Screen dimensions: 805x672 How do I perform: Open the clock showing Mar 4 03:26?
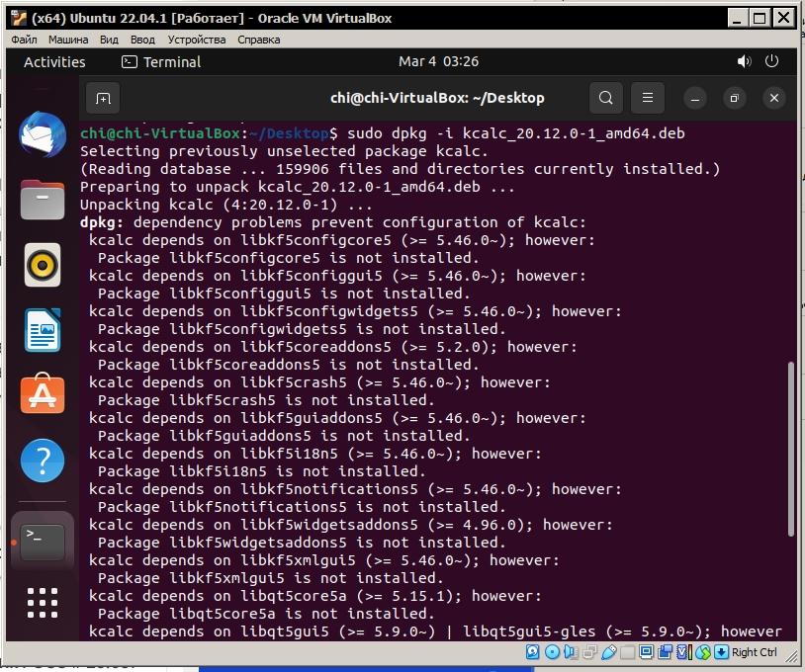pos(438,61)
